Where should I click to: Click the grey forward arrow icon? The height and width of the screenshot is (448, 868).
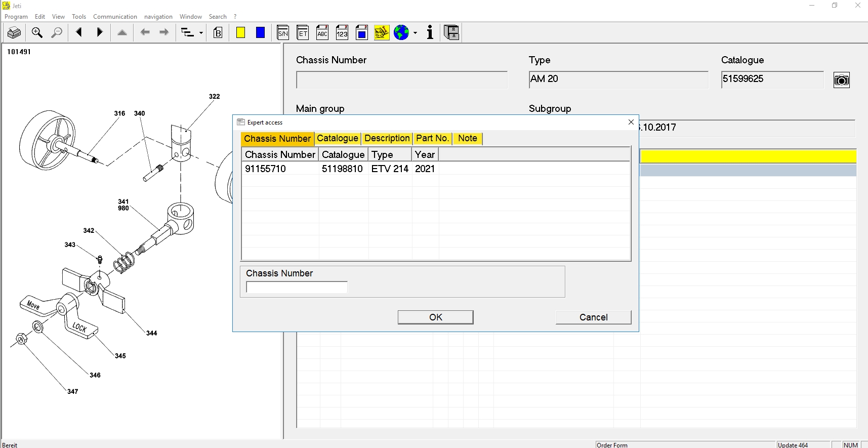click(x=164, y=33)
